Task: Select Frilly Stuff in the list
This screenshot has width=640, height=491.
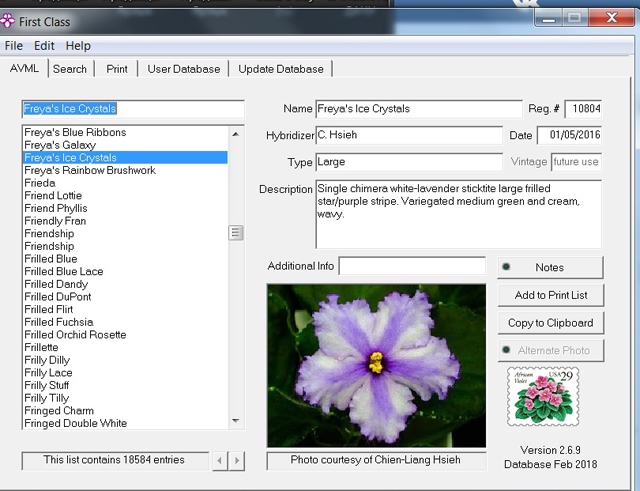Action: (x=125, y=385)
